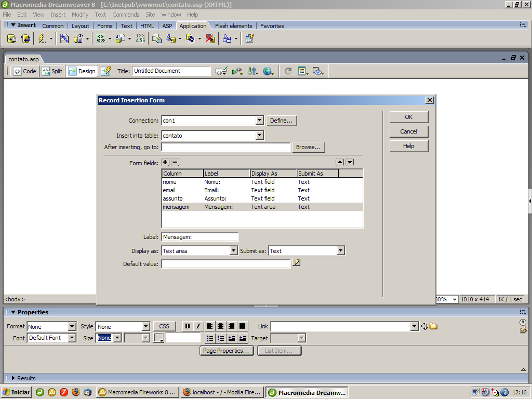Toggle Align Right in Properties

point(231,326)
